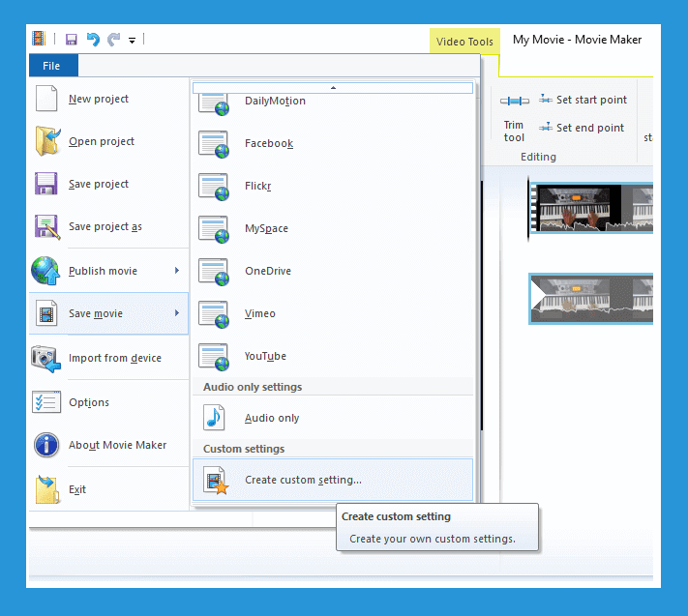Expand the Publish movie submenu arrow

pos(177,271)
